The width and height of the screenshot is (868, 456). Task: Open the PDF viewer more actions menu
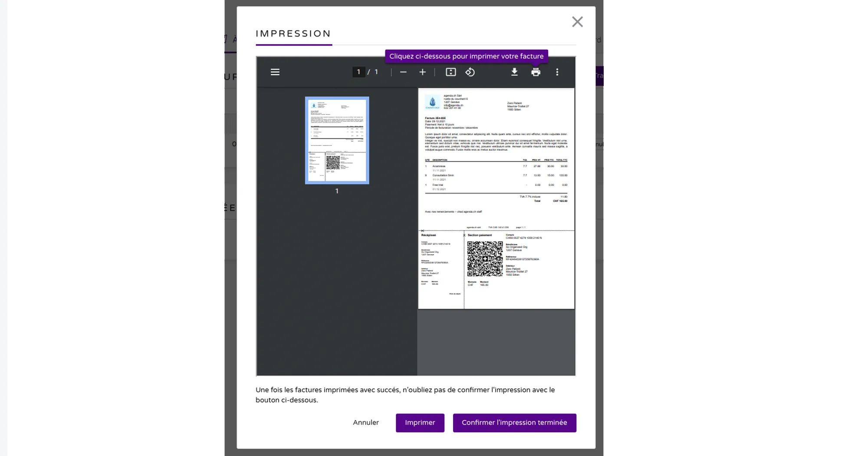coord(557,72)
